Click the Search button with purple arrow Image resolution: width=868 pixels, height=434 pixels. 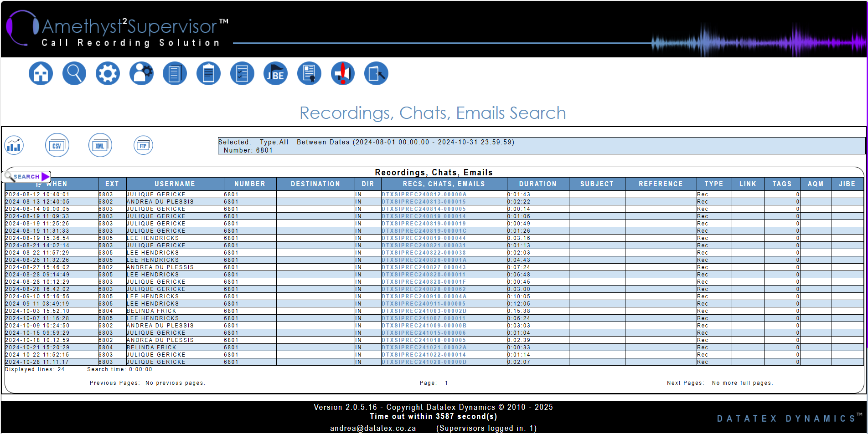(x=27, y=177)
